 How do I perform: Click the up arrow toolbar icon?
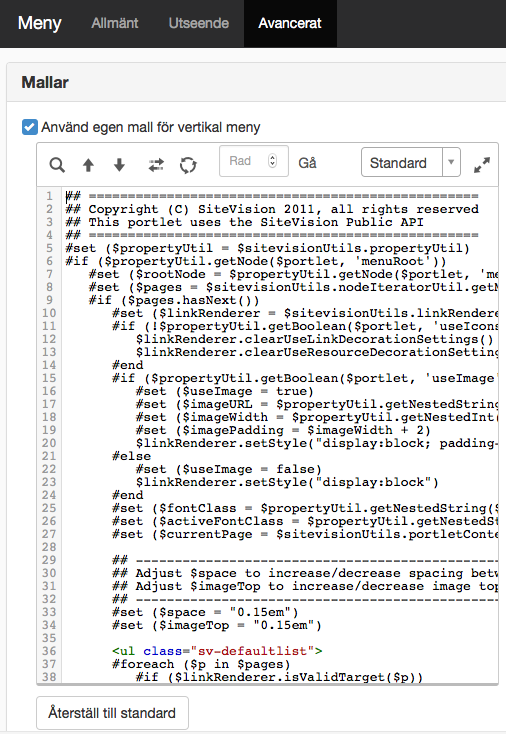(88, 165)
